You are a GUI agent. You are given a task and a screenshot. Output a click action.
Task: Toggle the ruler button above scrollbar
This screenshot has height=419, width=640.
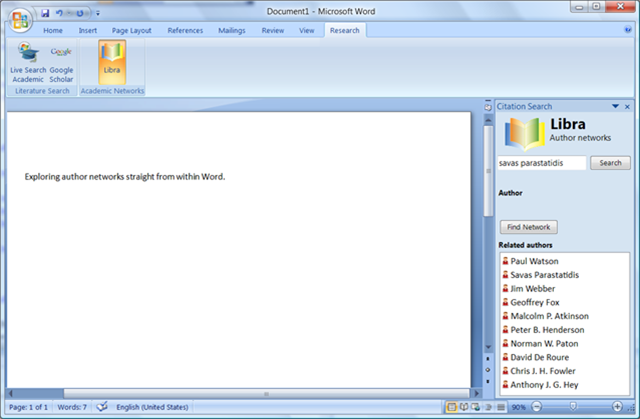click(x=488, y=106)
